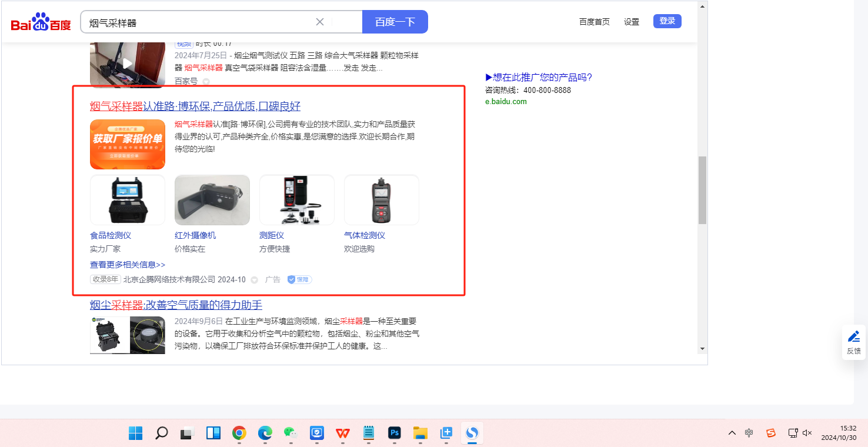The width and height of the screenshot is (868, 447).
Task: Click the 百度一下 search button
Action: [395, 22]
